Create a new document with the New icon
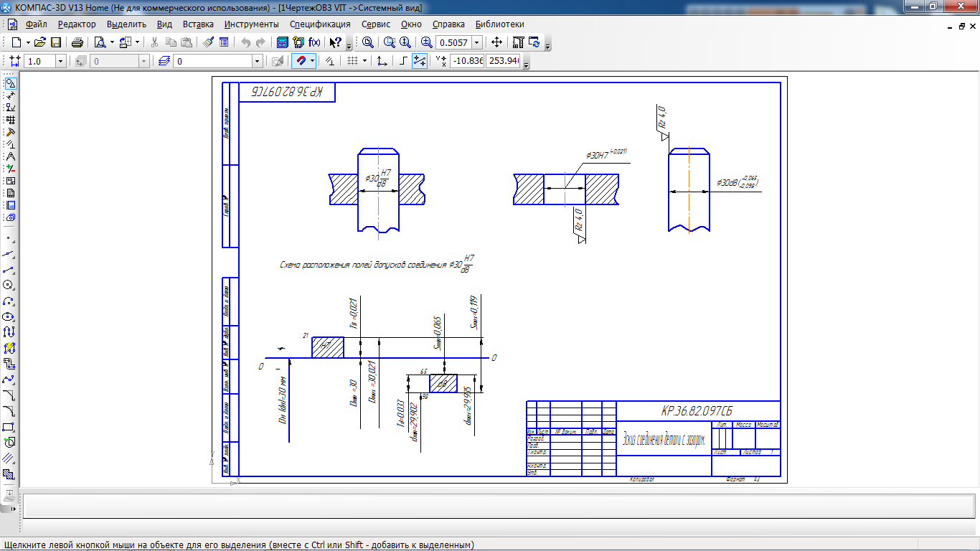This screenshot has height=551, width=980. [16, 42]
